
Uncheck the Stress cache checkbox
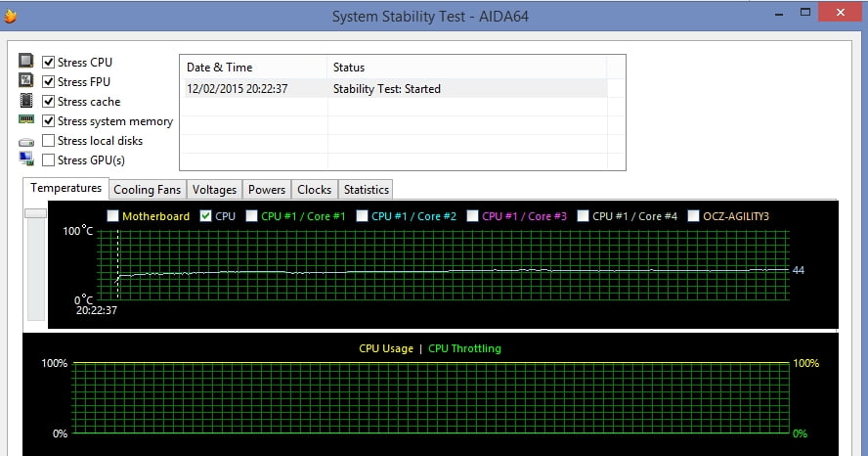point(48,101)
